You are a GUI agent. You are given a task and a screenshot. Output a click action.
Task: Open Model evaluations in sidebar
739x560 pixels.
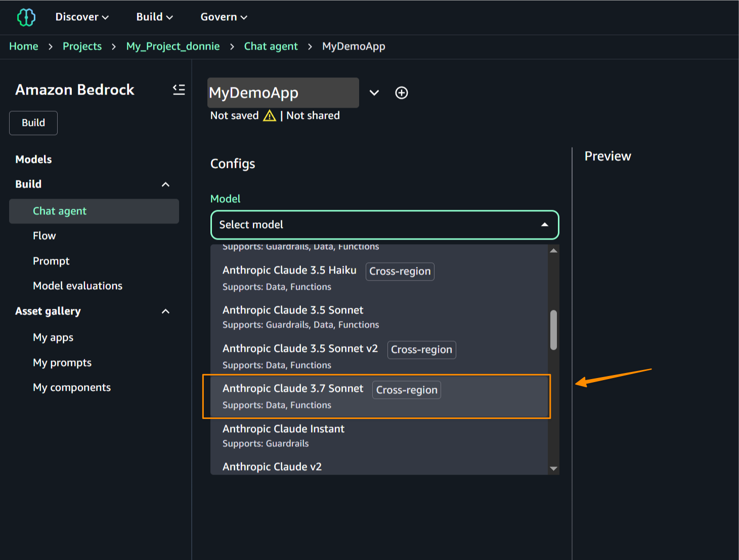click(77, 286)
